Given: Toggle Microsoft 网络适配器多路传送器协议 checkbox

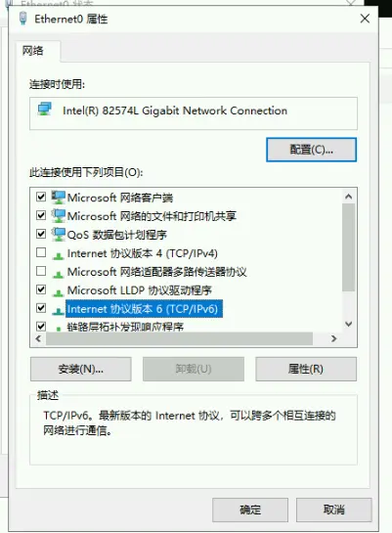Looking at the screenshot, I should pos(41,271).
